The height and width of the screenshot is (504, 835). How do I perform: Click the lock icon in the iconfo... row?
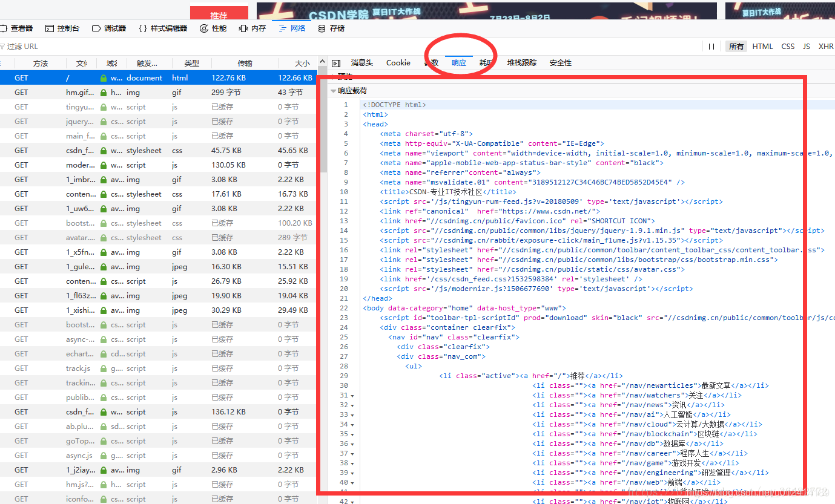(104, 499)
